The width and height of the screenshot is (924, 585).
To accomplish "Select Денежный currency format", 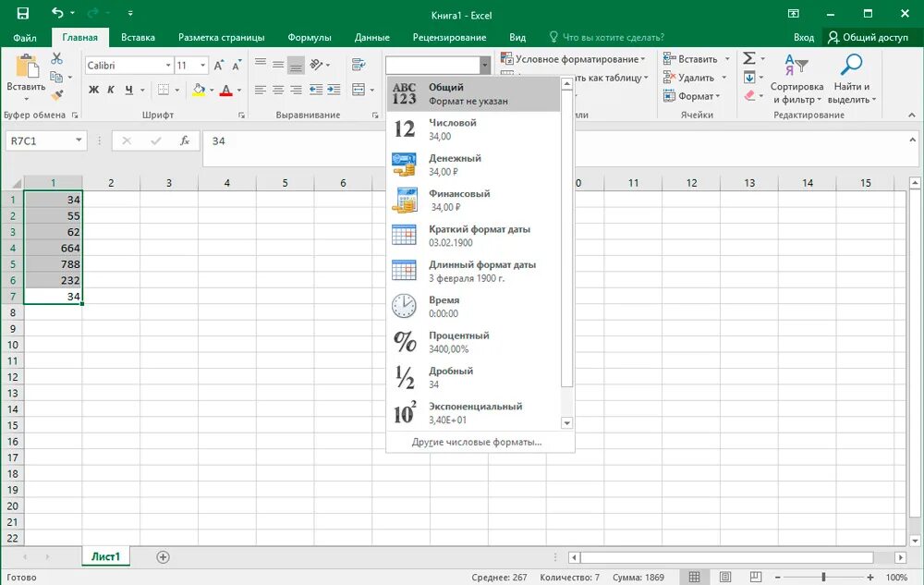I will tap(473, 165).
